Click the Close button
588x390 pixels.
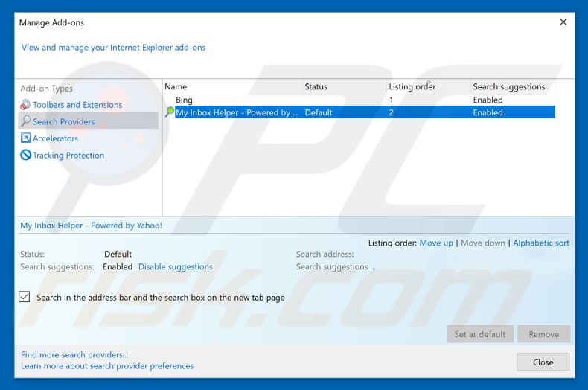543,362
